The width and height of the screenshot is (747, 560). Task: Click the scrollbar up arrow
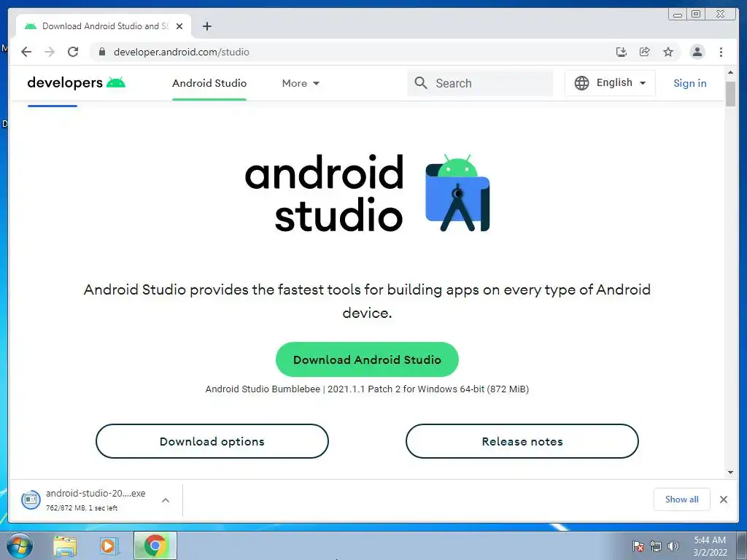point(730,72)
